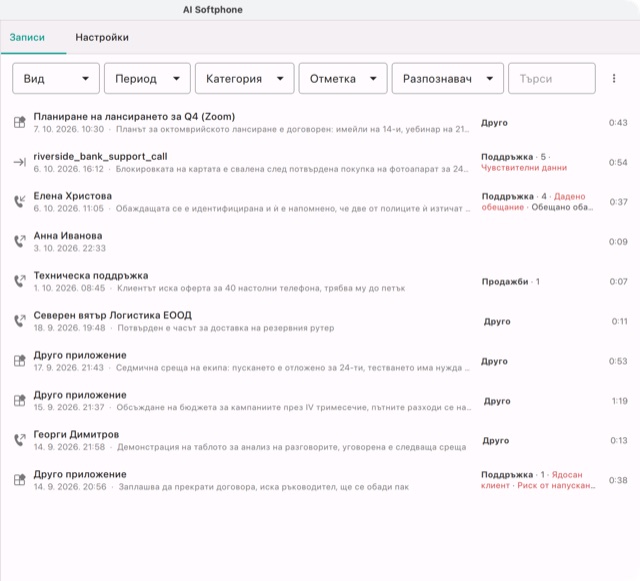Click duration 1:19 of budget discussion

(620, 401)
